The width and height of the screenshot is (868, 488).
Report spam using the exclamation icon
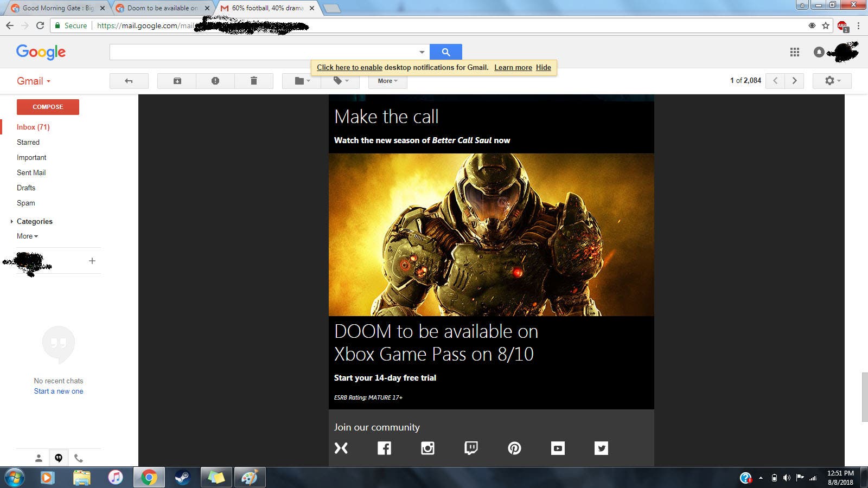(x=215, y=81)
